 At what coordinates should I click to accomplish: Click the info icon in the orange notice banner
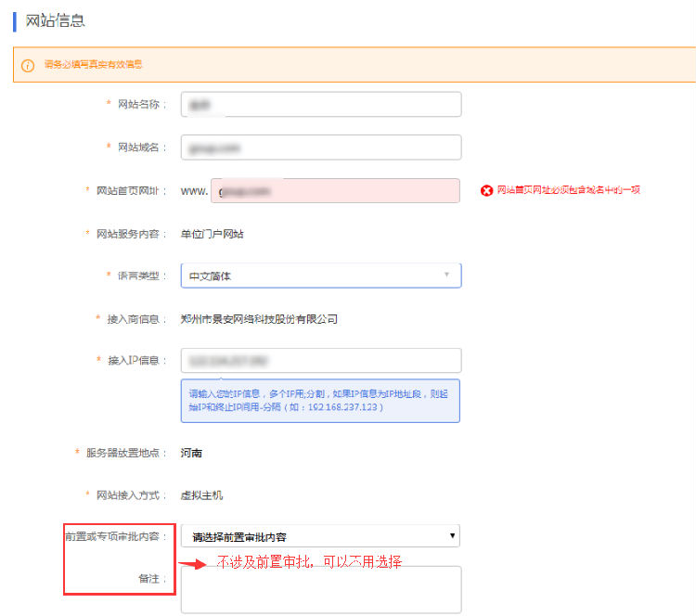(x=28, y=65)
